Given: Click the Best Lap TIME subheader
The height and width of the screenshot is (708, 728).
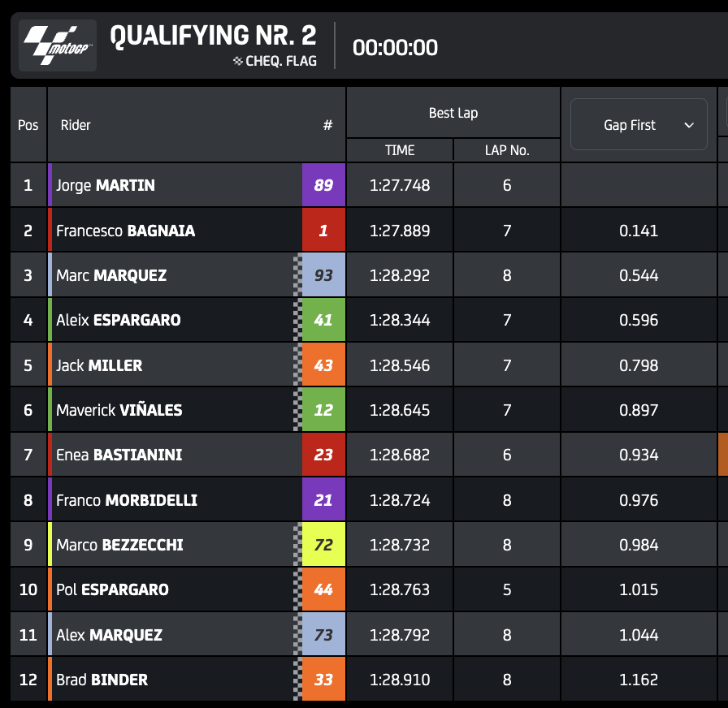Looking at the screenshot, I should (400, 150).
